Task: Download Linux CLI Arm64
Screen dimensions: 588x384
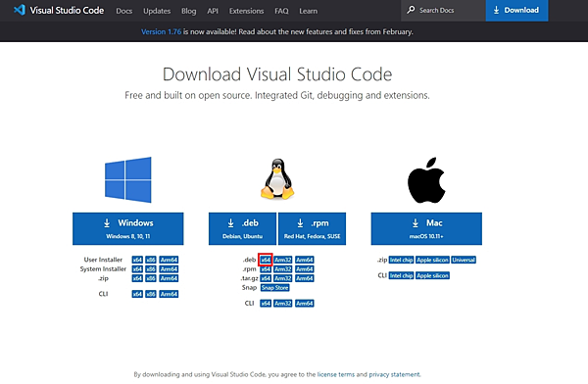Action: (305, 303)
